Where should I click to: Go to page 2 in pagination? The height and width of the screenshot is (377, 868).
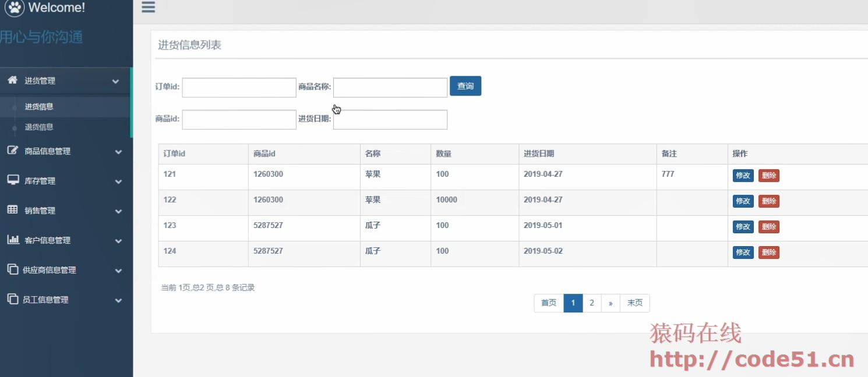pyautogui.click(x=591, y=303)
